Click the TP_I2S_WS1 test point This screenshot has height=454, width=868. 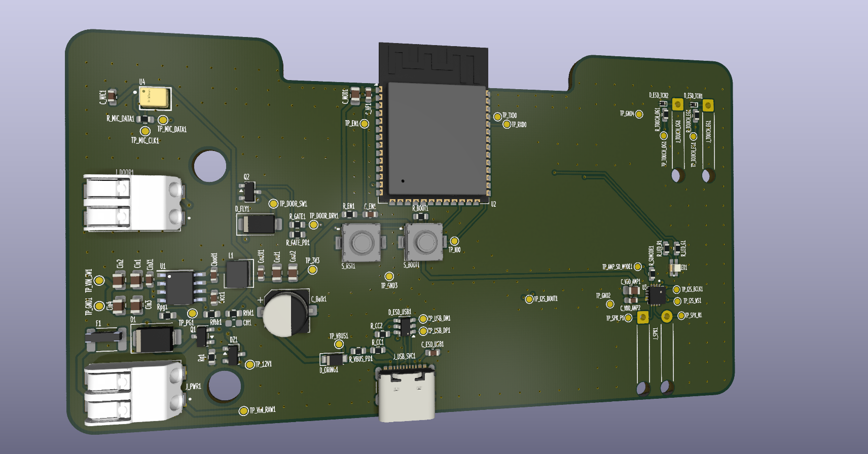(677, 301)
